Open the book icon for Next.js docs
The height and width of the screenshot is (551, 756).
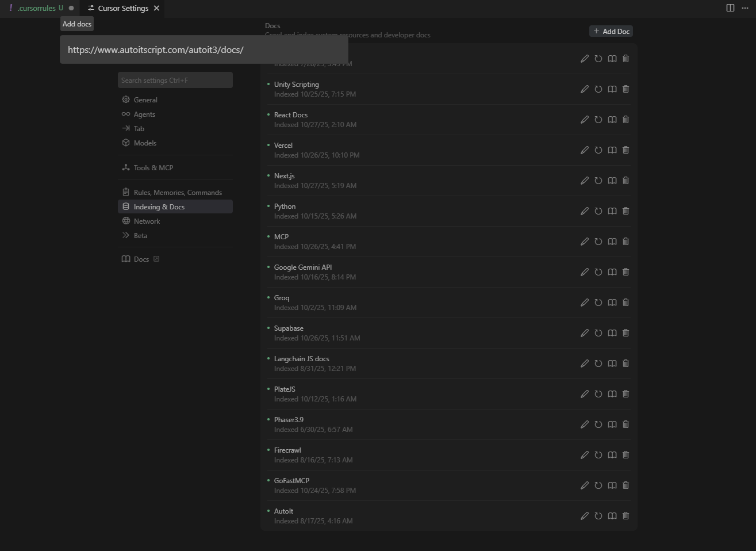[612, 181]
